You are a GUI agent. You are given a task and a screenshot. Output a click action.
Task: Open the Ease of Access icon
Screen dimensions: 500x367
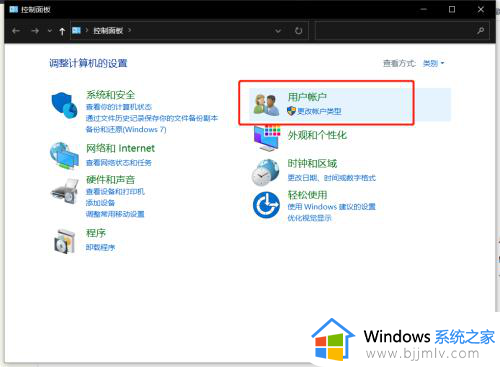coord(266,205)
